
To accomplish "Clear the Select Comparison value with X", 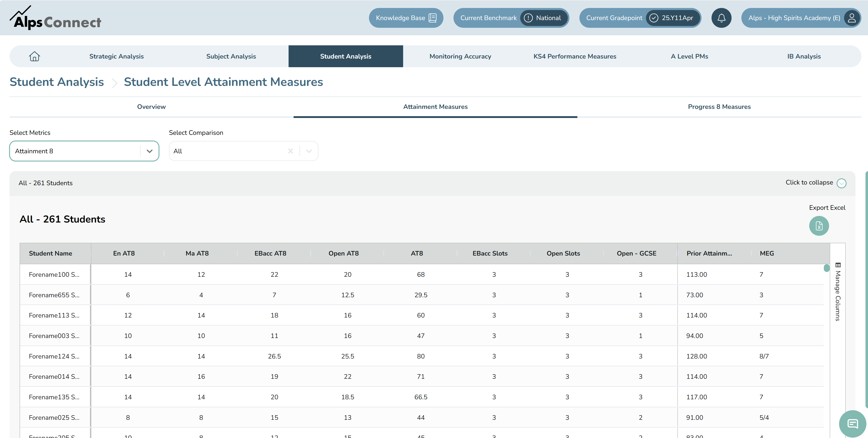I will 290,151.
